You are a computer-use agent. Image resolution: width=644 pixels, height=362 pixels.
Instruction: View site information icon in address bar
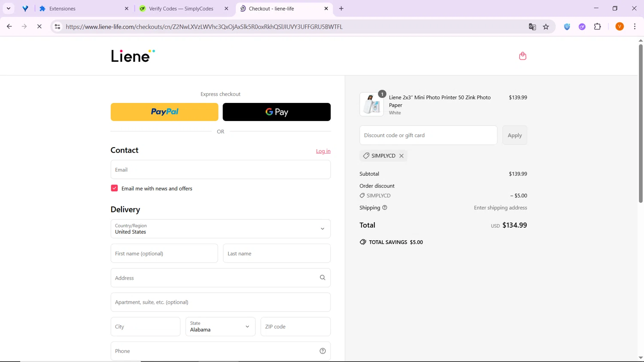57,27
